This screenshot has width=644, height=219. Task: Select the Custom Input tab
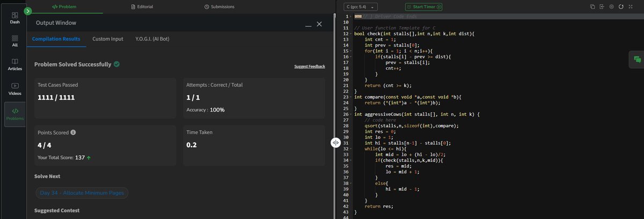click(107, 39)
